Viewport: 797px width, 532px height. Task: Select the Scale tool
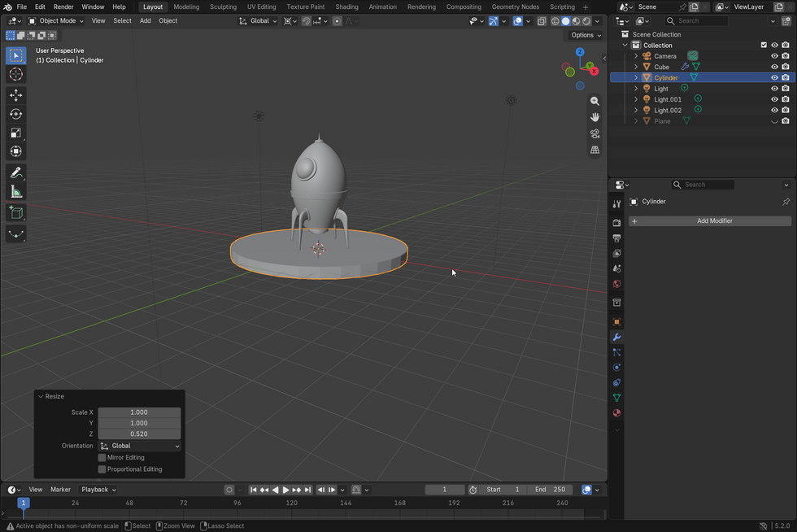point(15,133)
